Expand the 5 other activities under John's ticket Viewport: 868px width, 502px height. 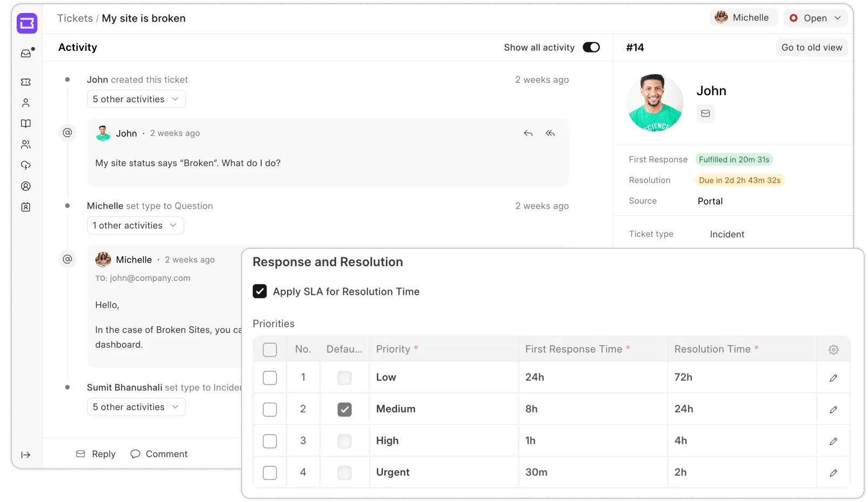pos(136,99)
